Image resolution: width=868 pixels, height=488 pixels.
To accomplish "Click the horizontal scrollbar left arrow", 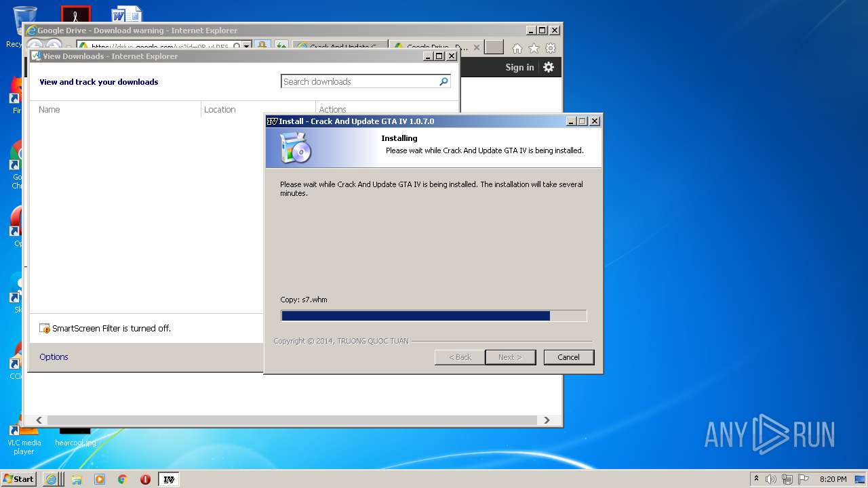I will coord(39,420).
